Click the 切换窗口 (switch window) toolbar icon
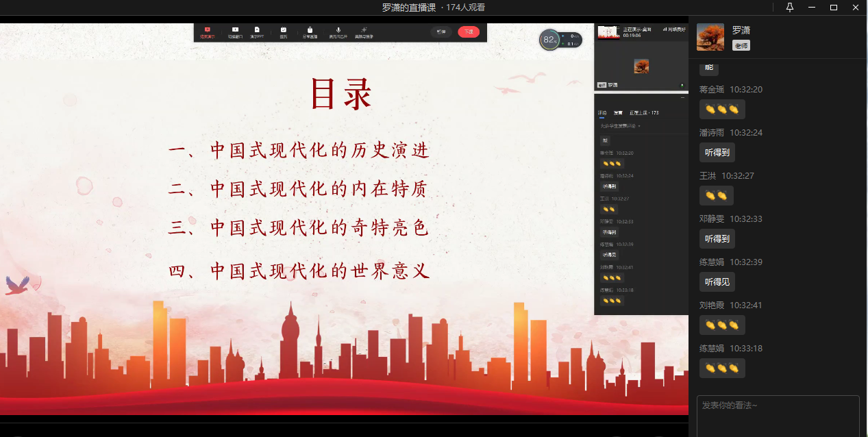This screenshot has width=868, height=437. (x=235, y=32)
